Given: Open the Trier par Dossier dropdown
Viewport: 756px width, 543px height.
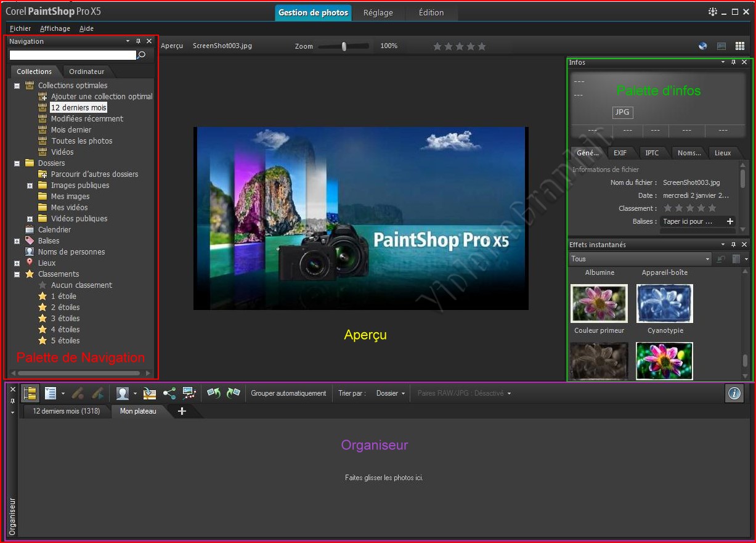Looking at the screenshot, I should pos(391,393).
